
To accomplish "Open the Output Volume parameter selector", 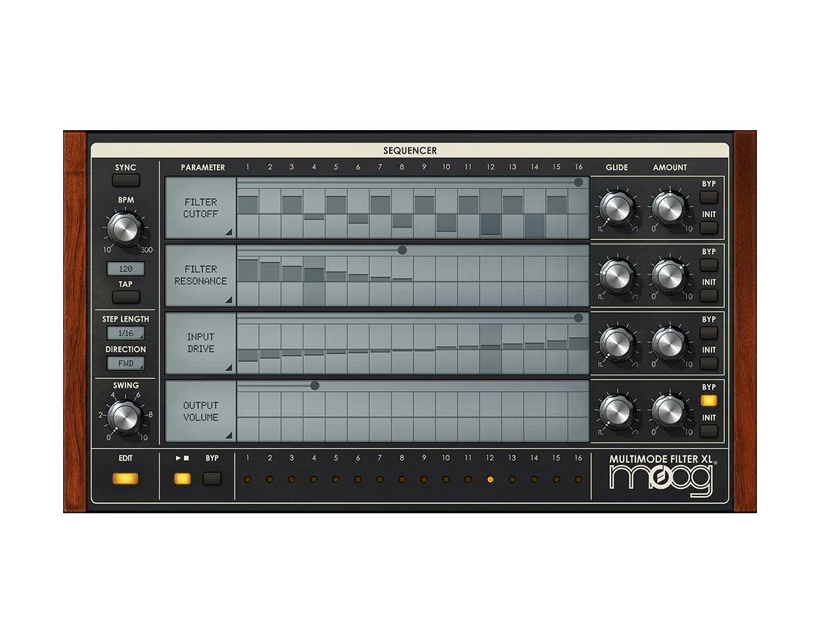I will tap(200, 411).
